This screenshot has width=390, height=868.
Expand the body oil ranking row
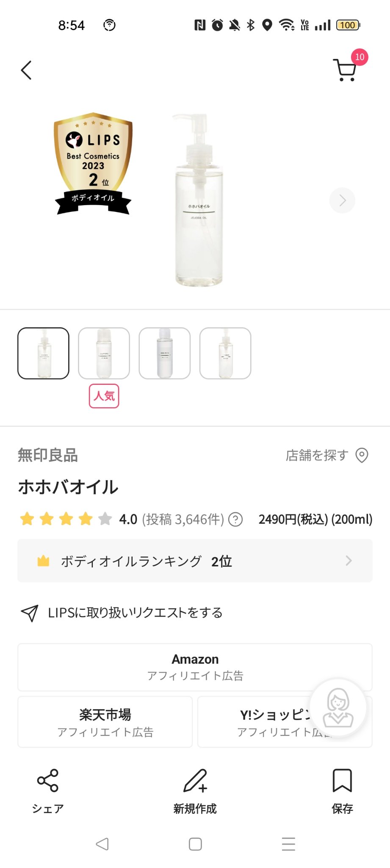(x=195, y=561)
